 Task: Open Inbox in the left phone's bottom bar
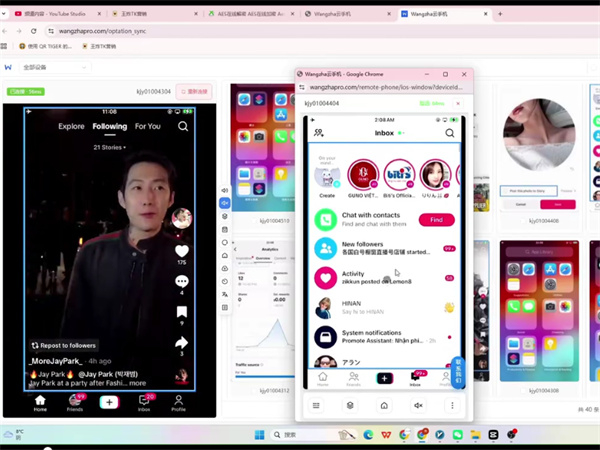coord(144,403)
